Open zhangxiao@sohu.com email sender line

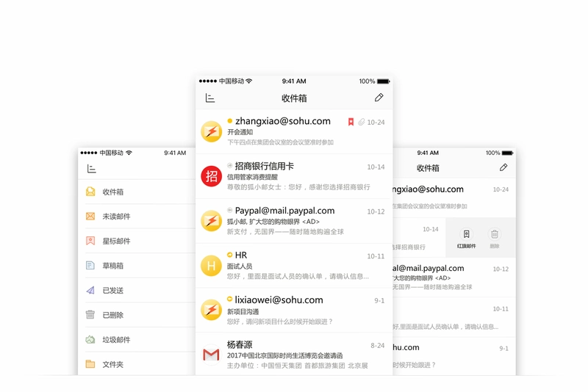(283, 121)
